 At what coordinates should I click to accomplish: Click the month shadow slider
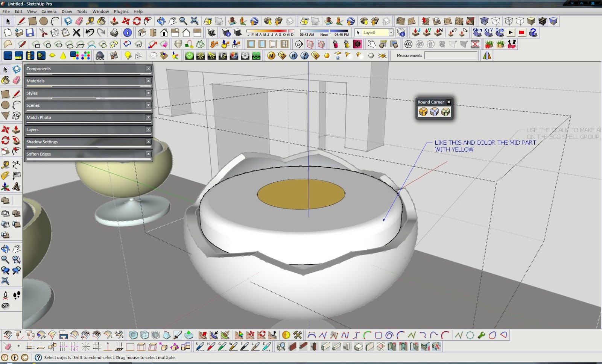(x=271, y=31)
